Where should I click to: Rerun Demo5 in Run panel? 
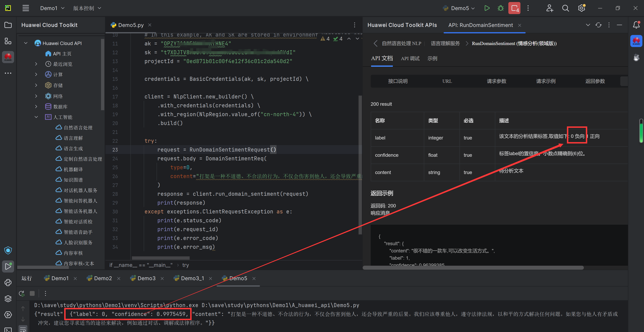point(22,293)
